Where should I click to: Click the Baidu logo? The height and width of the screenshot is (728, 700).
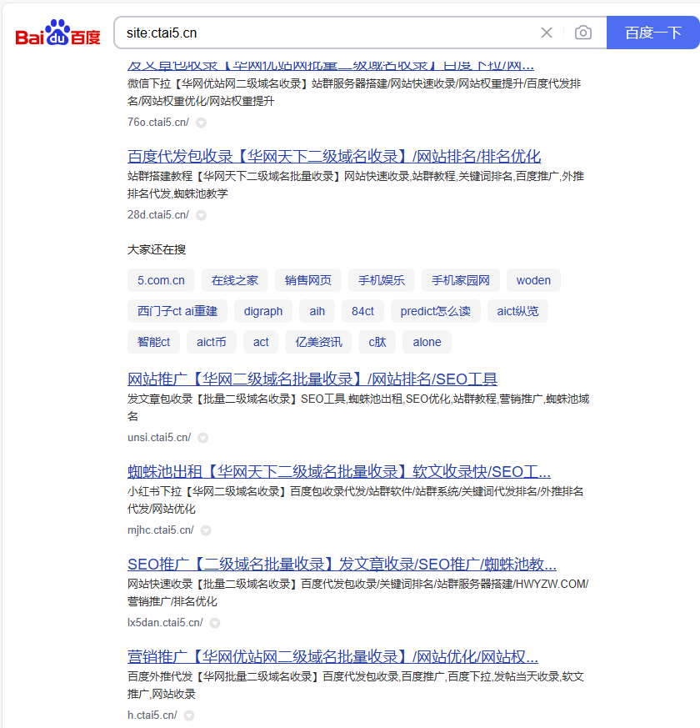pyautogui.click(x=58, y=33)
